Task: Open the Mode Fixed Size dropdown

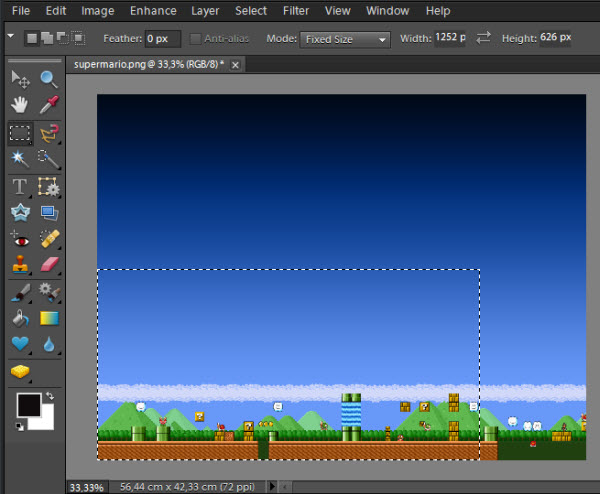Action: click(x=345, y=39)
